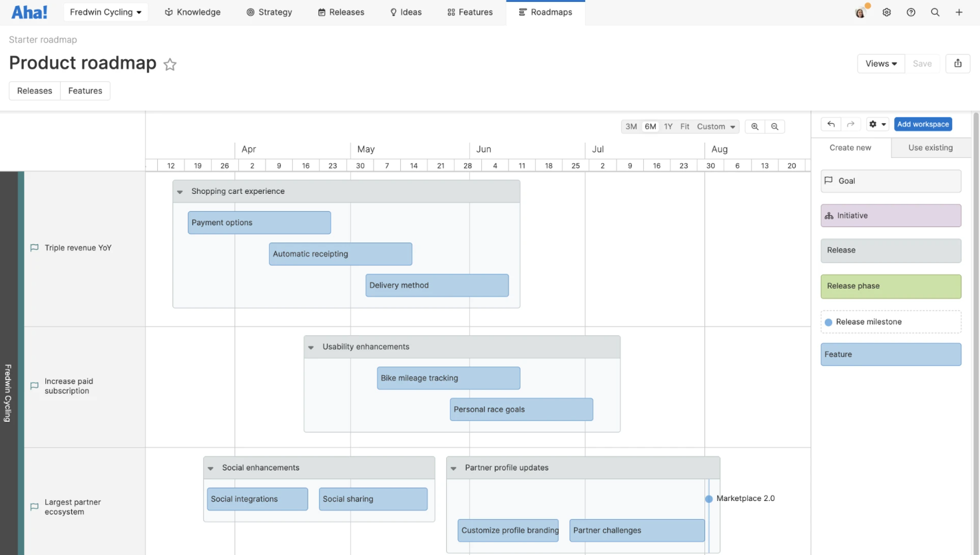Click the plus icon in the top navigation bar

(x=959, y=12)
